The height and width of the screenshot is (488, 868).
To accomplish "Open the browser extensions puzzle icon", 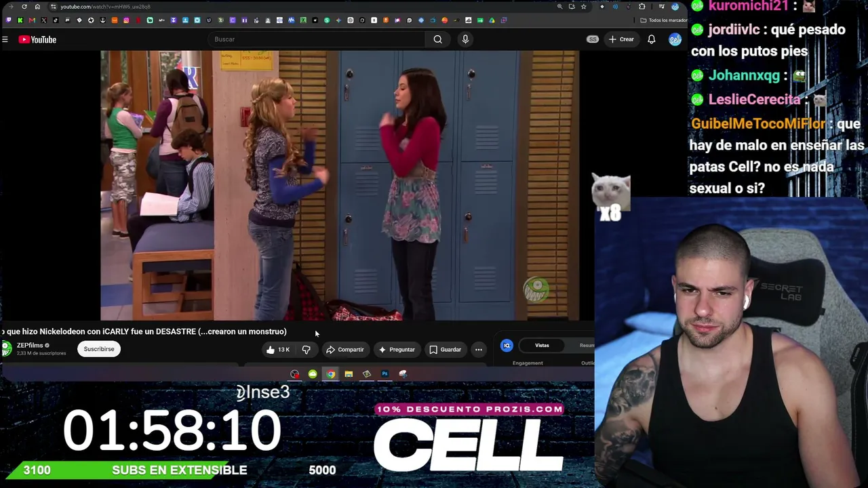I will tap(642, 7).
